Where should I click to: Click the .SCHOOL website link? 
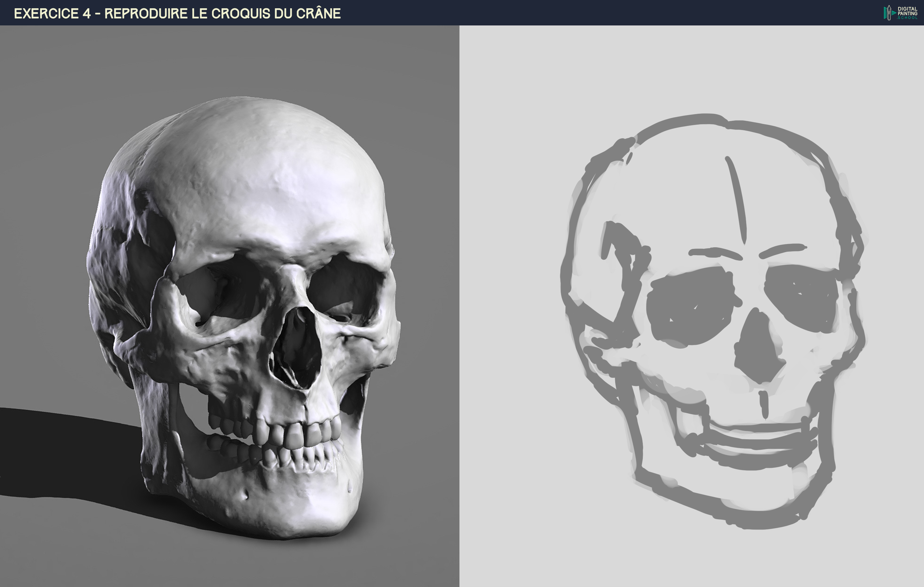coord(907,18)
